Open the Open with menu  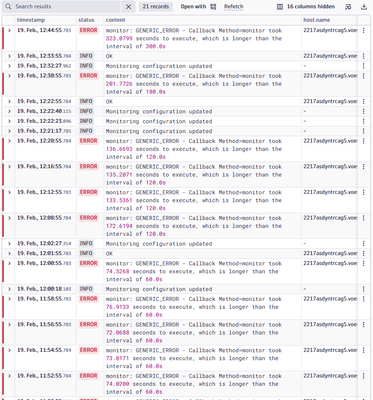tap(198, 7)
